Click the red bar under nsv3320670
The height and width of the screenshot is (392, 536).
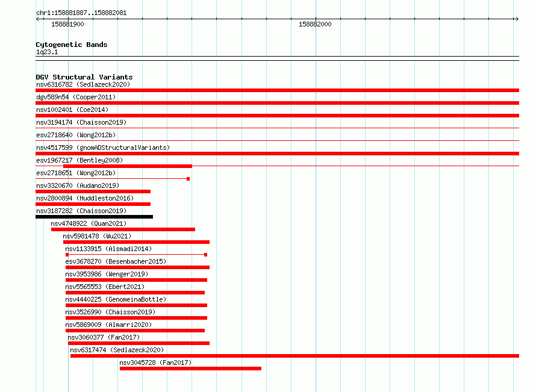[93, 191]
